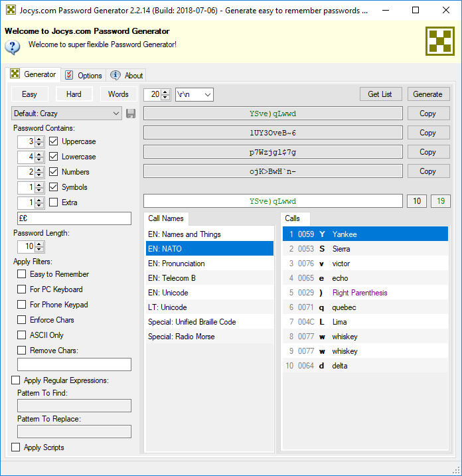The image size is (462, 476).
Task: Enable the Easy to Remember filter
Action: [21, 274]
